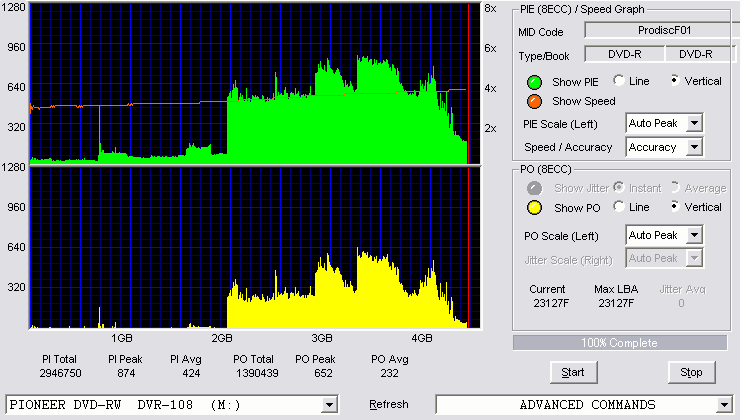Viewport: 742px width, 420px height.
Task: Click the Max LBA value 23127F
Action: pos(616,303)
